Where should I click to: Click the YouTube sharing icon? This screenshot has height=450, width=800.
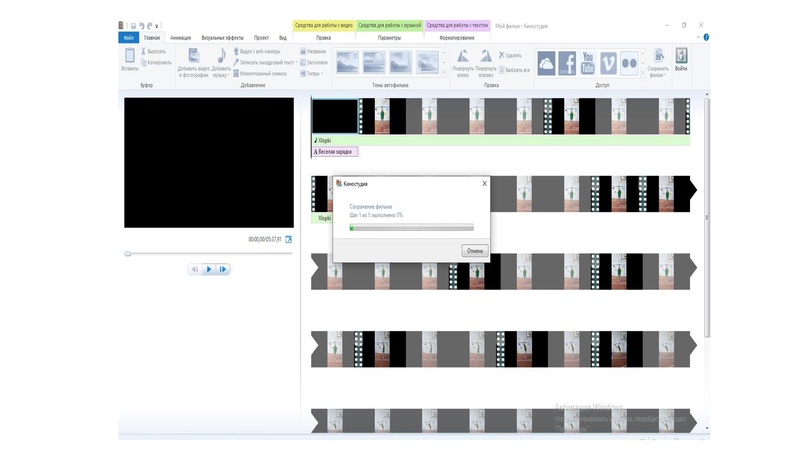coord(588,63)
